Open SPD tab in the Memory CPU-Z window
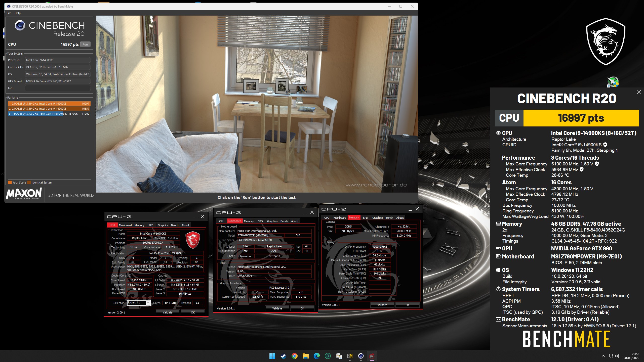This screenshot has width=644, height=362. (x=365, y=218)
